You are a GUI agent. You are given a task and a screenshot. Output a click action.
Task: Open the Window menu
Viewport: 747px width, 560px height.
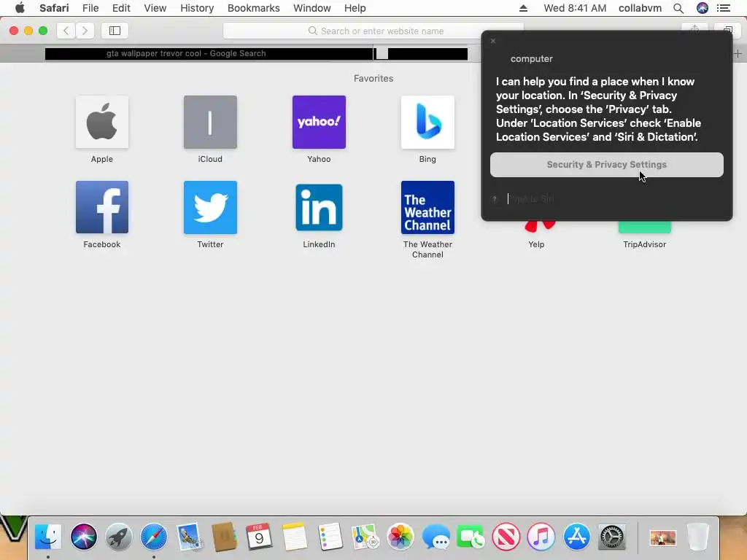[311, 8]
